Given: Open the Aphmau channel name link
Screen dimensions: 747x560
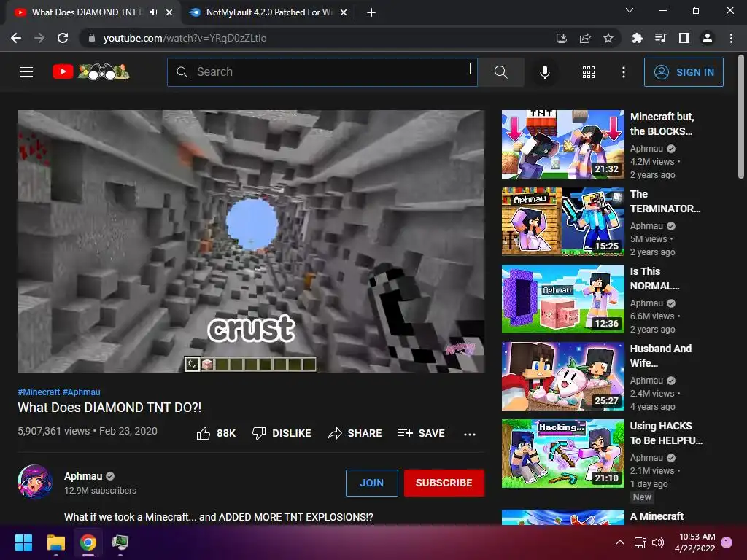Looking at the screenshot, I should 83,476.
